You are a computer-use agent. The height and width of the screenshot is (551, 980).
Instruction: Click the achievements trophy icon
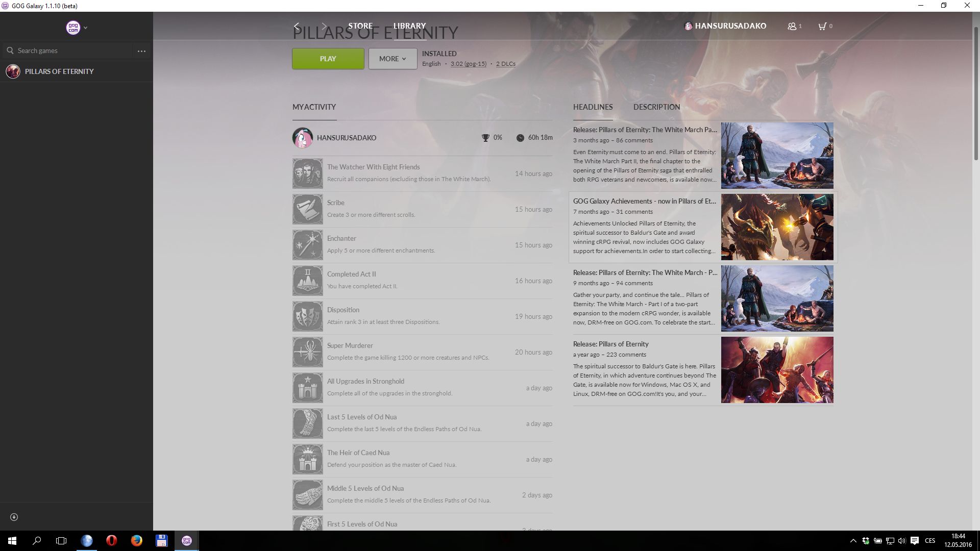pos(485,138)
